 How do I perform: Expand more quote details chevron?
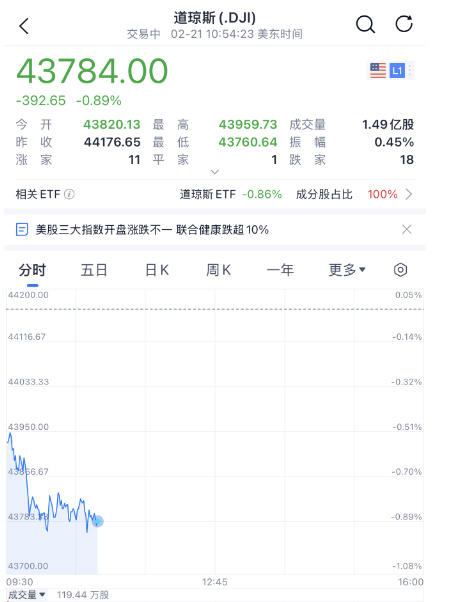click(x=215, y=172)
